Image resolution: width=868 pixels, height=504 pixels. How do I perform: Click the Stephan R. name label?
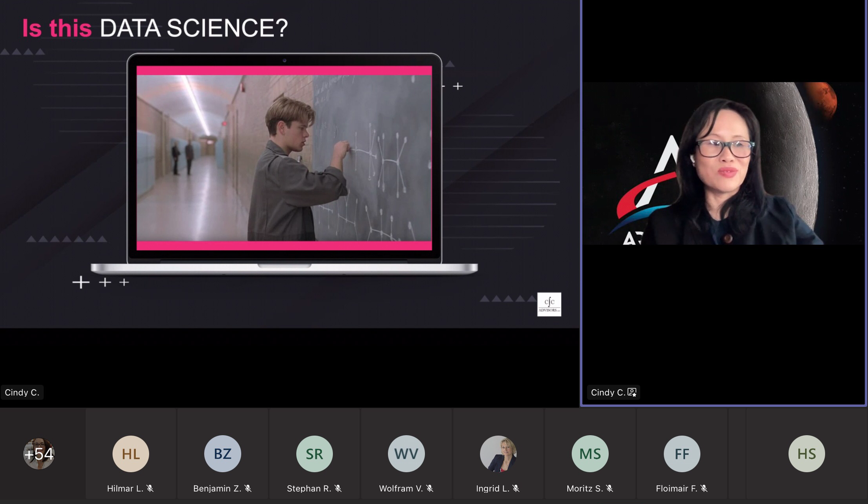point(309,488)
